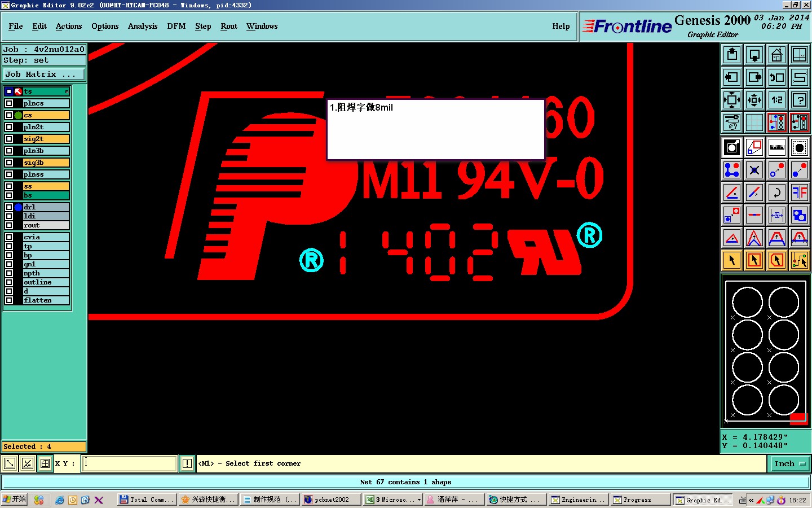Screen dimensions: 812x508
Task: Click the green color dot on cs layer
Action: point(18,115)
